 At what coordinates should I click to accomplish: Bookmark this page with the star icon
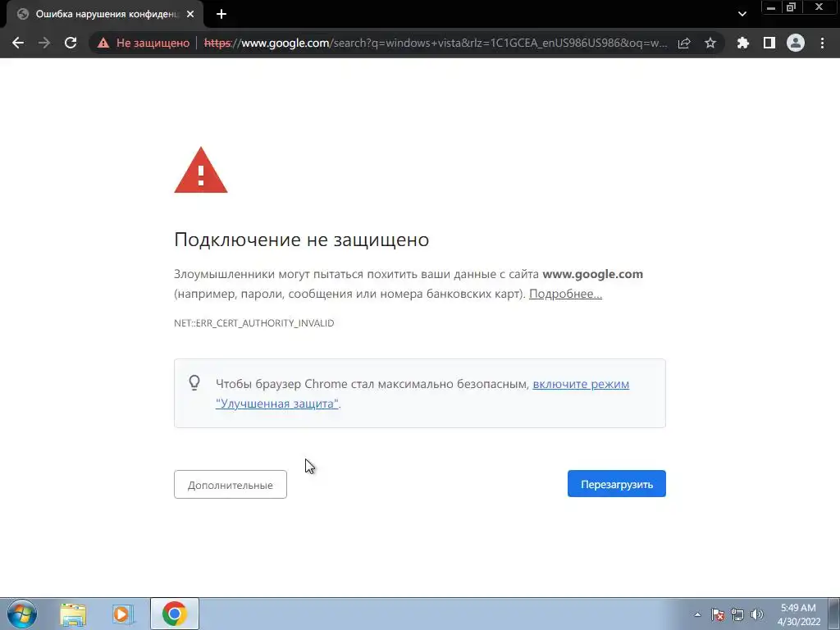pyautogui.click(x=710, y=43)
